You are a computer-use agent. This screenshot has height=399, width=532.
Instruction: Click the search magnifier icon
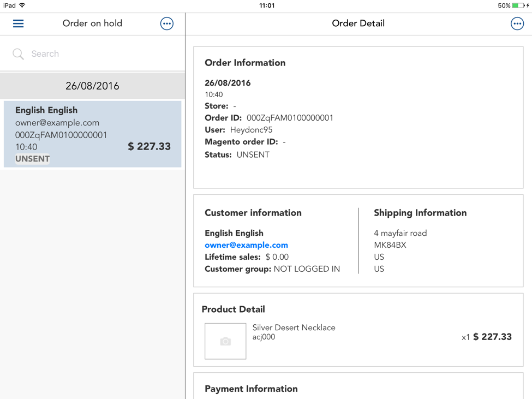click(x=18, y=54)
